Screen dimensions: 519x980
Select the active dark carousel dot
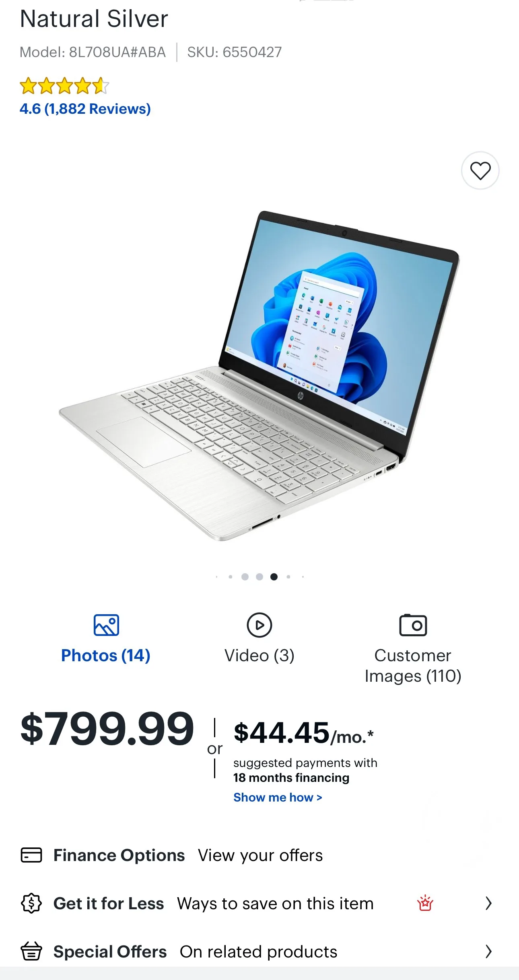[274, 577]
